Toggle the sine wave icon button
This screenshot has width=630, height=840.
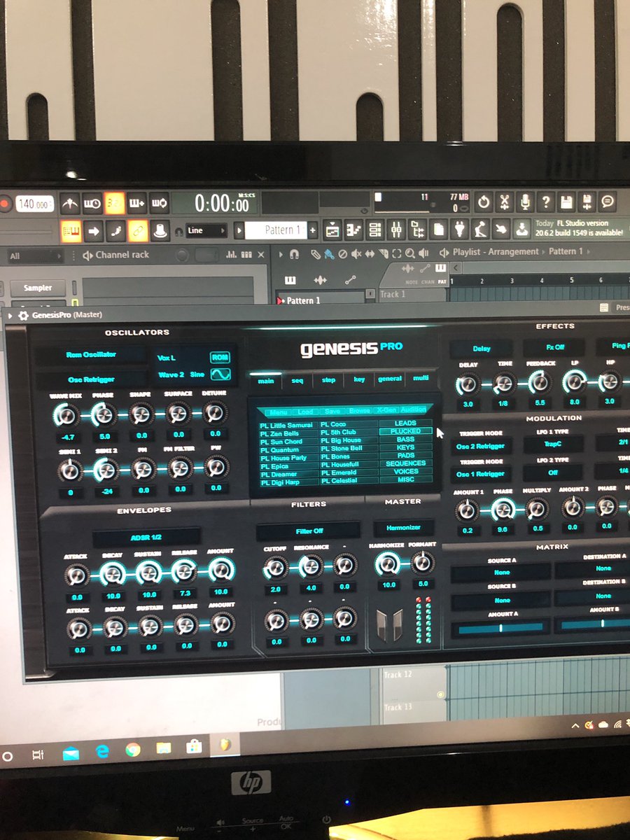point(220,374)
